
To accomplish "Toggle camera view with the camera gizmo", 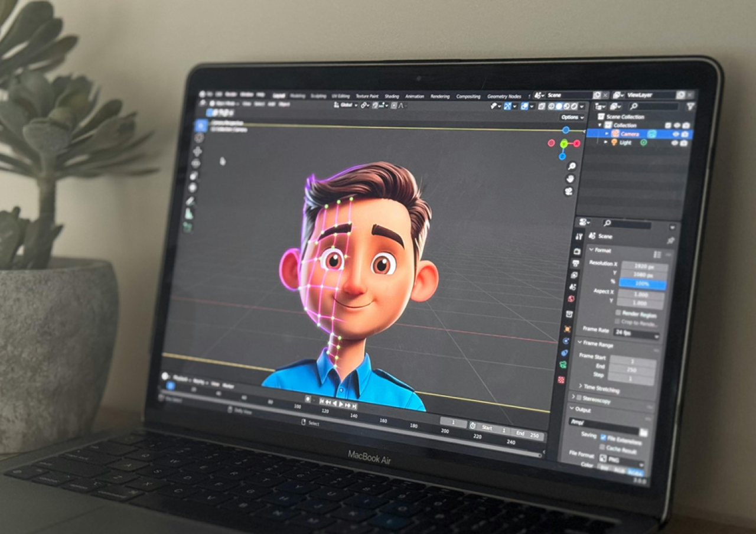I will [569, 191].
